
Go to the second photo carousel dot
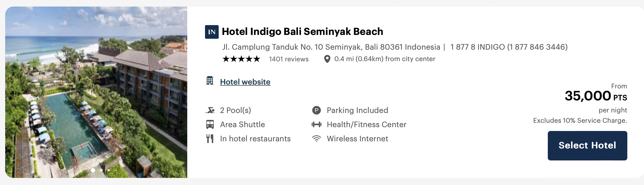pyautogui.click(x=101, y=170)
